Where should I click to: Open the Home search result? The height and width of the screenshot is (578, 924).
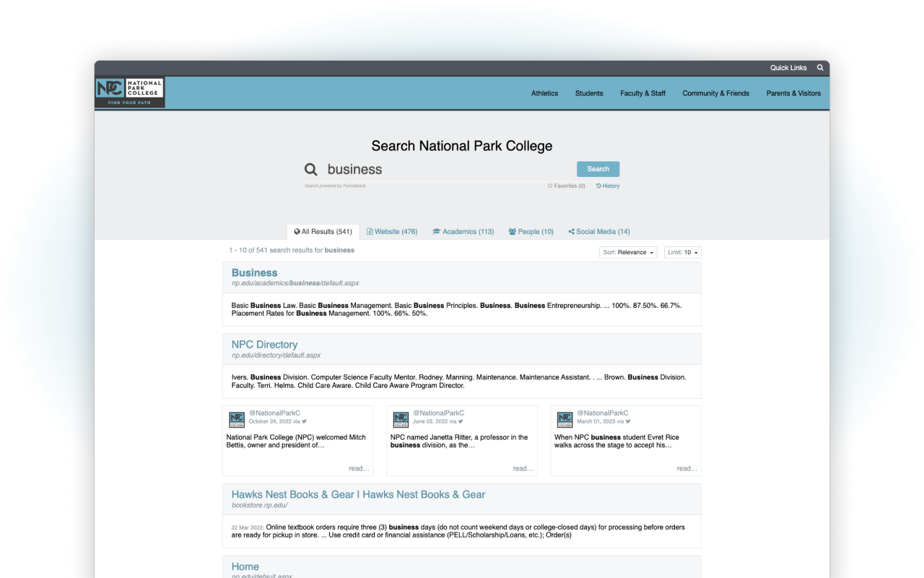click(245, 566)
